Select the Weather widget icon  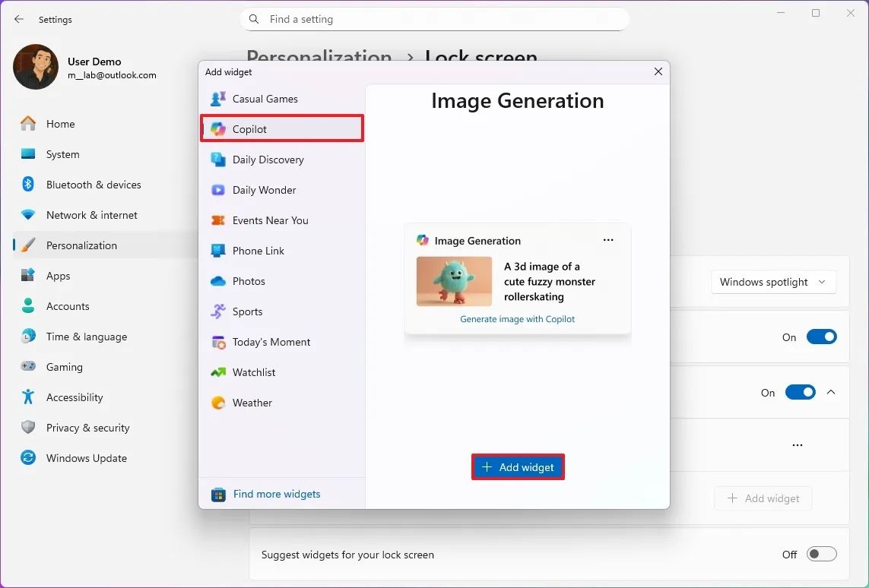click(218, 403)
